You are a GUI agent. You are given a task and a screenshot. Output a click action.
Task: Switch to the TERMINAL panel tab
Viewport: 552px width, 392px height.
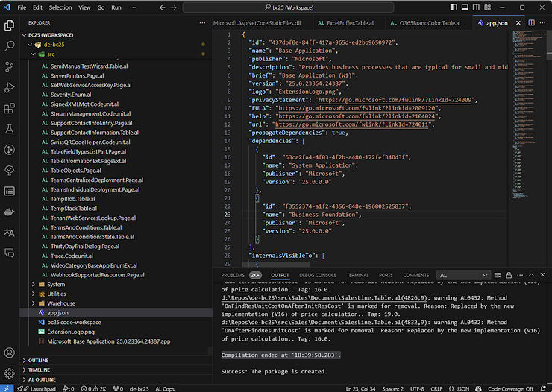[x=357, y=275]
